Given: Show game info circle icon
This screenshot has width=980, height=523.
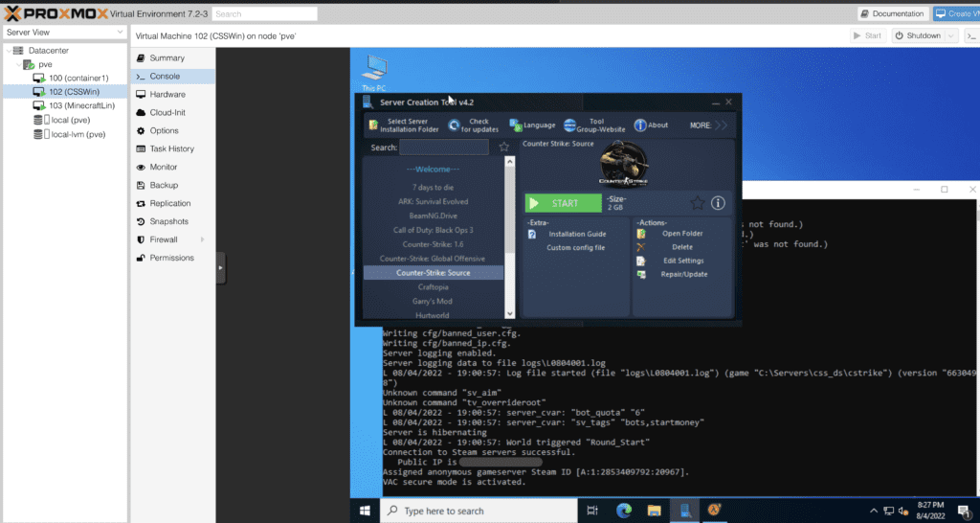Looking at the screenshot, I should click(718, 203).
